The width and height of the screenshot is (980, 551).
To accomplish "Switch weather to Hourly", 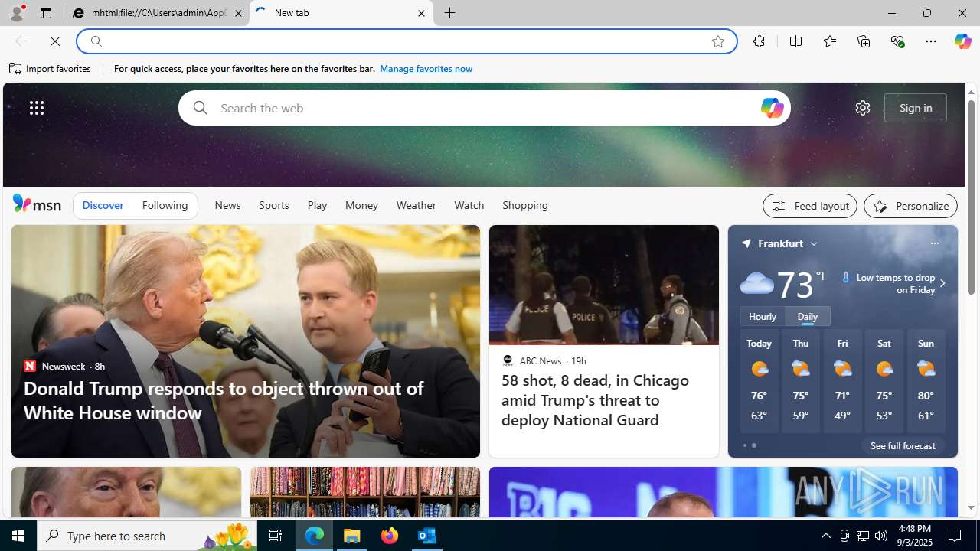I will (763, 316).
